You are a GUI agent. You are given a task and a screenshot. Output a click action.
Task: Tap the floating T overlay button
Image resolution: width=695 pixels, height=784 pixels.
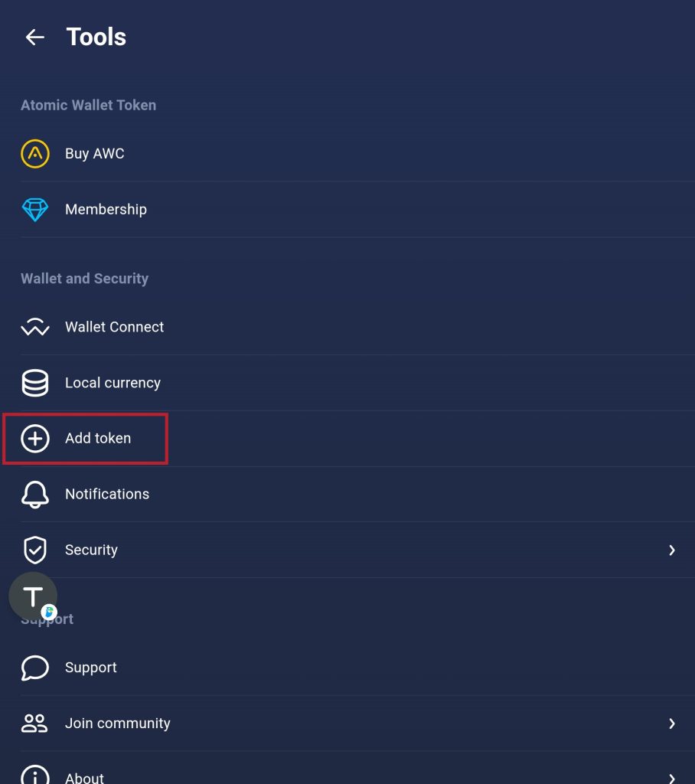tap(33, 596)
